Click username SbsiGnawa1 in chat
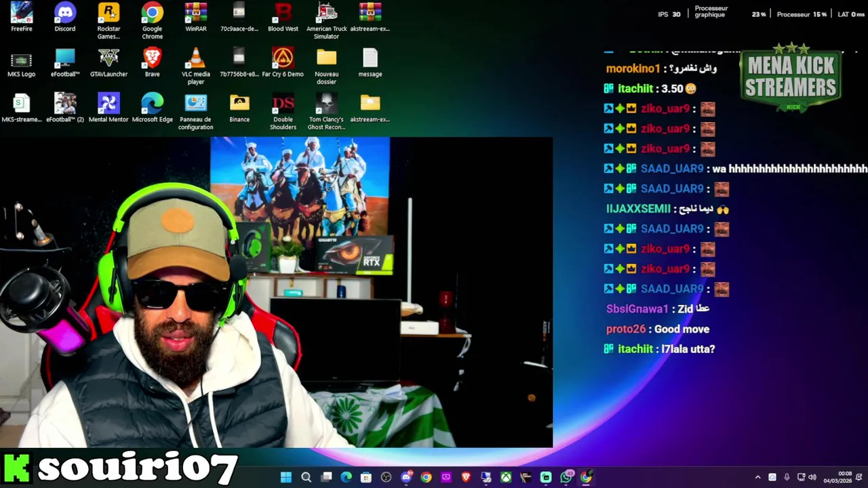The image size is (868, 488). click(637, 309)
